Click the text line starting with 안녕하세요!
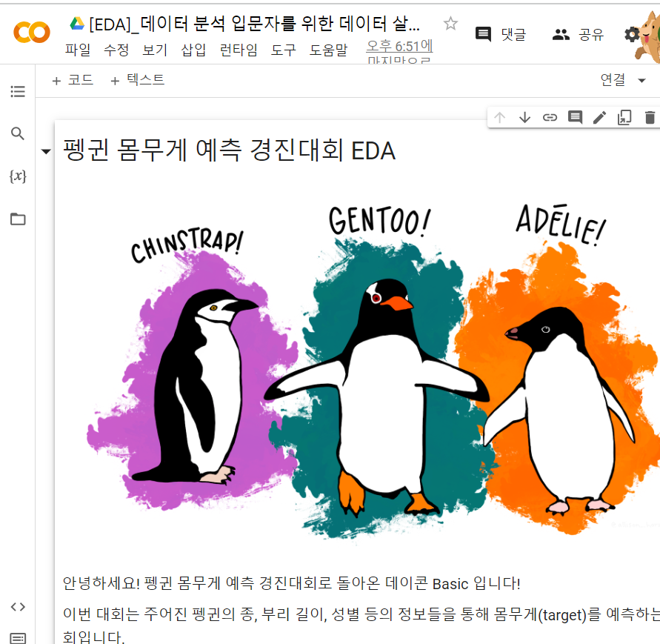660x644 pixels. click(292, 583)
